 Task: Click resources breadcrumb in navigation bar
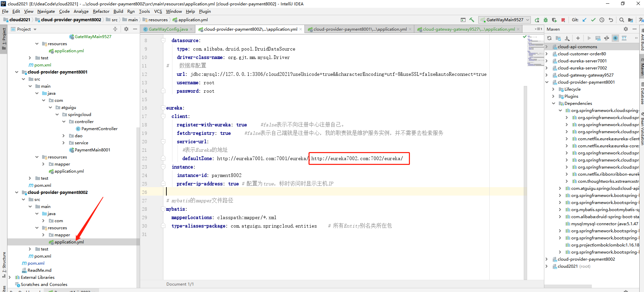(x=155, y=20)
